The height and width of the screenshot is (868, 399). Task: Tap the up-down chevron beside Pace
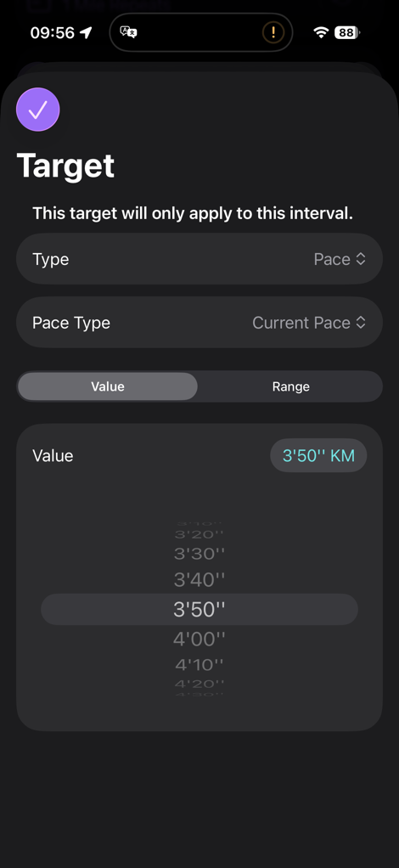(361, 259)
